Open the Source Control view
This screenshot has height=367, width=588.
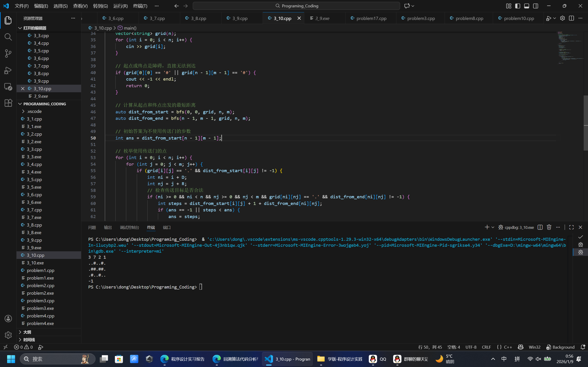(8, 53)
